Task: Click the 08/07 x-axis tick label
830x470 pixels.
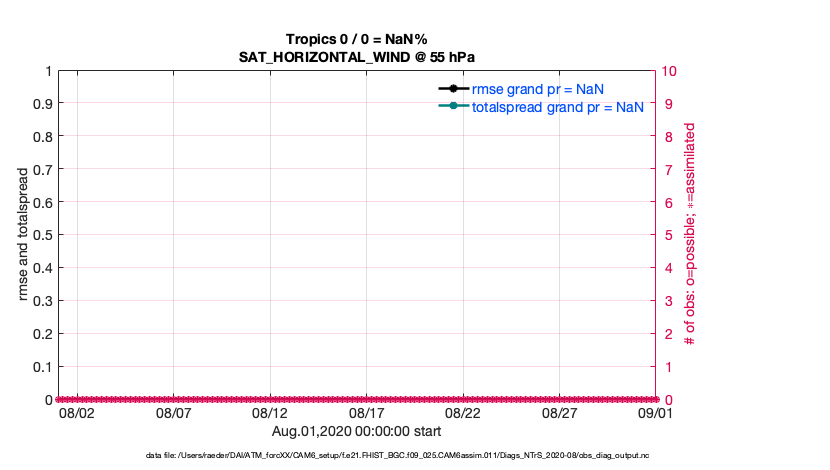Action: click(174, 413)
